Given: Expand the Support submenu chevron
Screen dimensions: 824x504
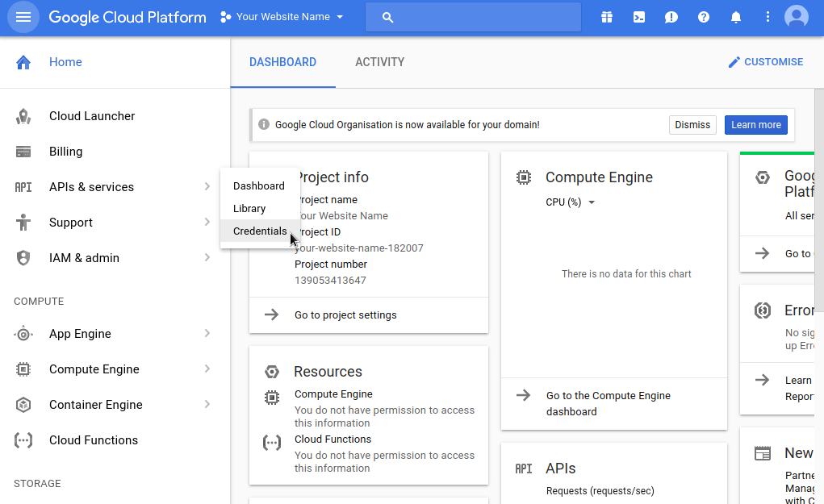Looking at the screenshot, I should point(207,222).
